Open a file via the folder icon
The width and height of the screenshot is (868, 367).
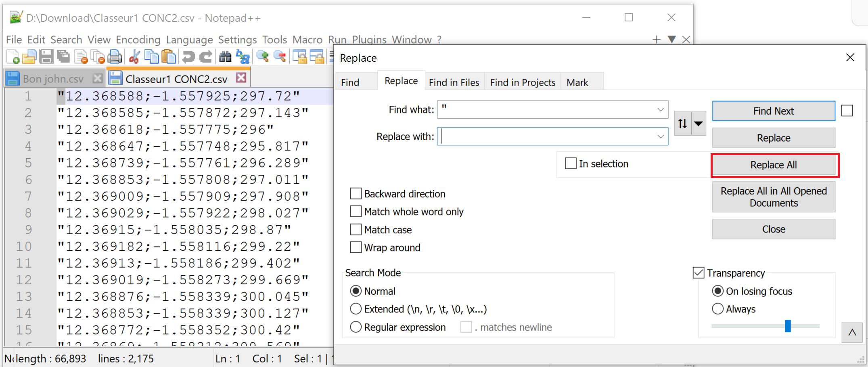[x=29, y=57]
